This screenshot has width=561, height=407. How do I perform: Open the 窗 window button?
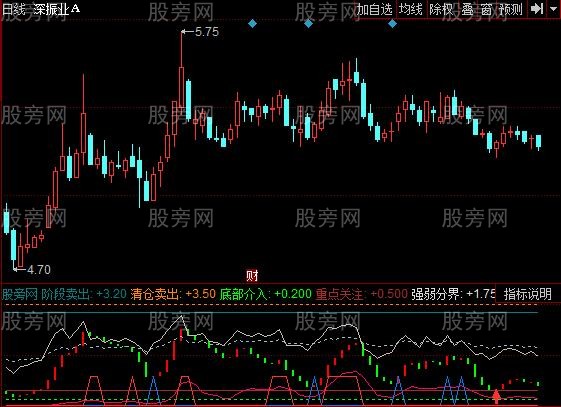pos(486,9)
